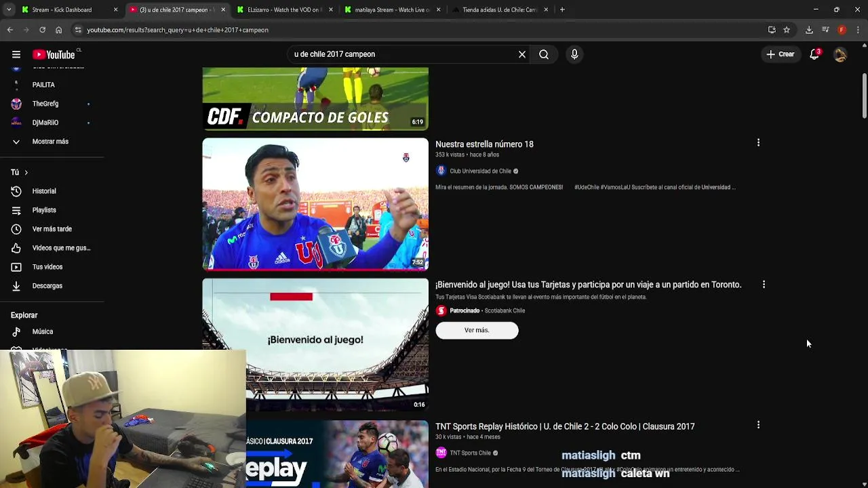Close the ELzizarro VOD tab
This screenshot has height=488, width=868.
[331, 9]
